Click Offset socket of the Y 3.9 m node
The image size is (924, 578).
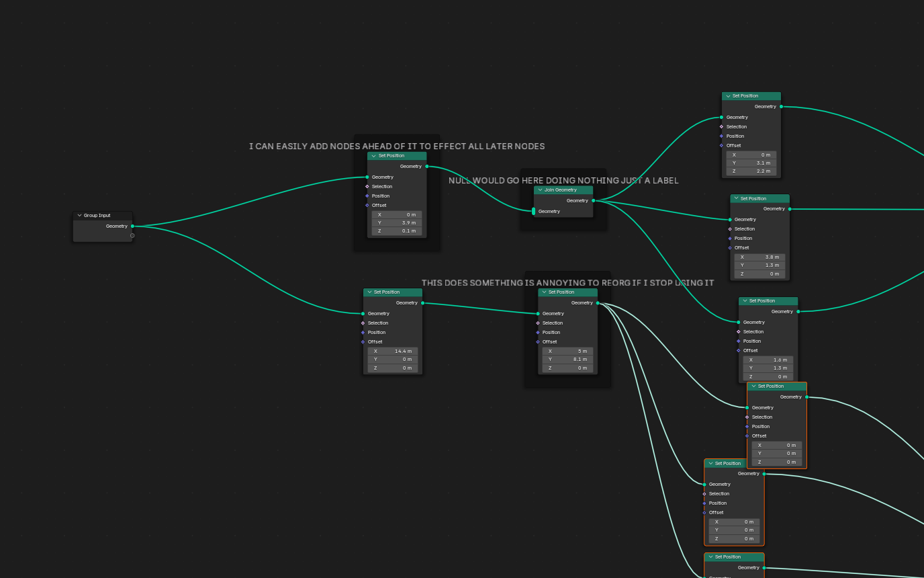point(367,206)
